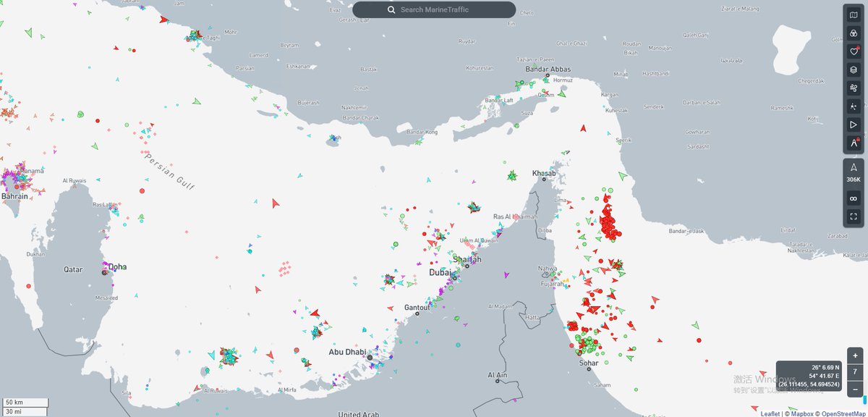Click the Hormuz island label

click(x=562, y=80)
